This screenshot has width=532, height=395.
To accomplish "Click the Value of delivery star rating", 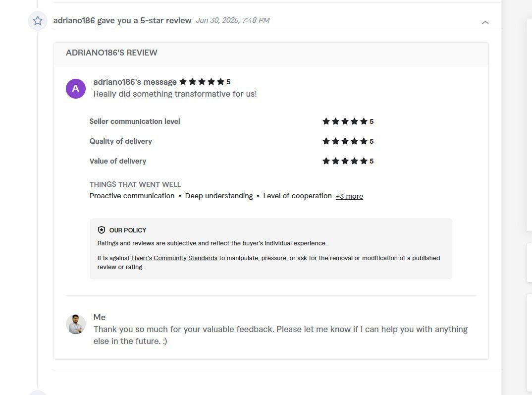I will [x=345, y=161].
